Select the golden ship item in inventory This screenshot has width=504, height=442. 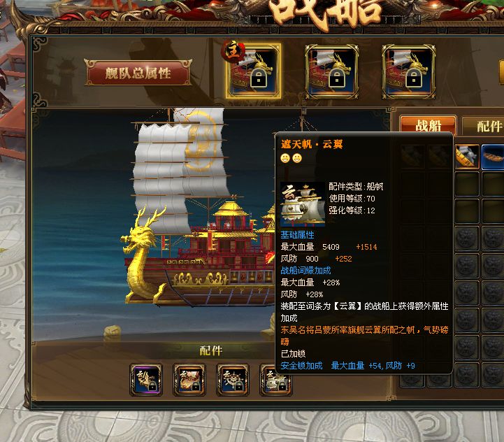coord(467,157)
